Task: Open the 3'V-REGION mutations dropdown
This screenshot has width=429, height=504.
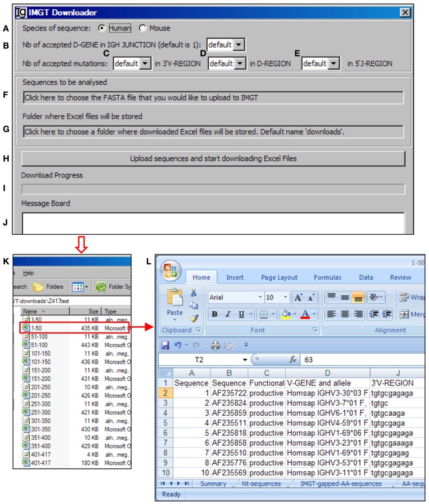Action: point(145,63)
